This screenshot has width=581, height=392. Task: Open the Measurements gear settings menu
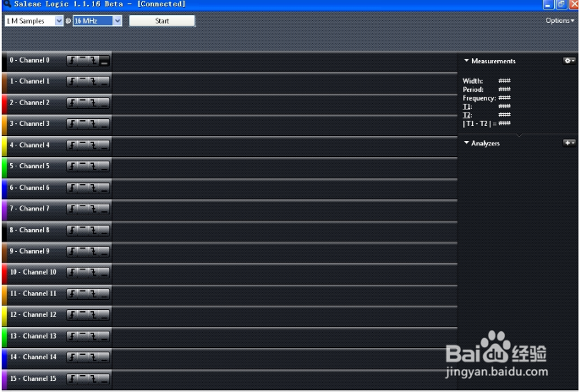click(569, 61)
